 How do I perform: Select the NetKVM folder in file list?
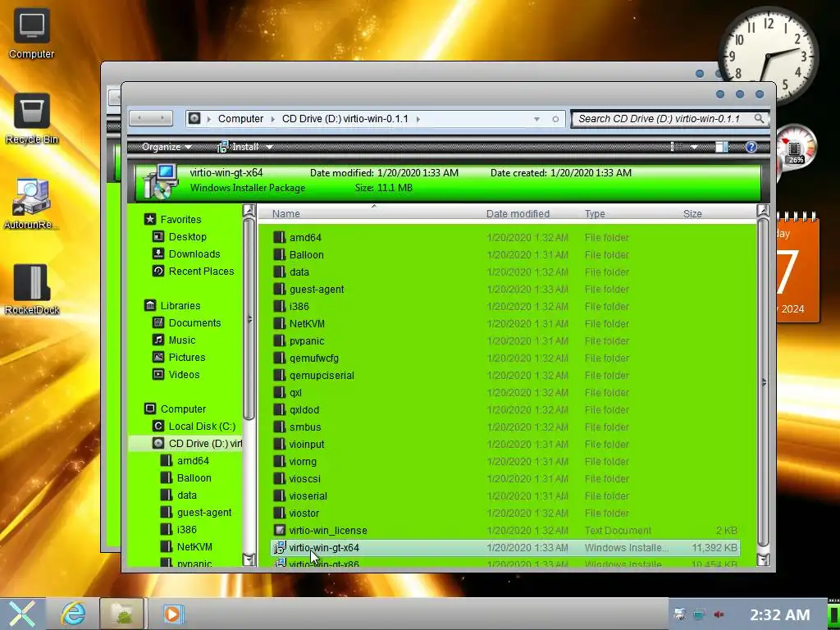(x=505, y=323)
